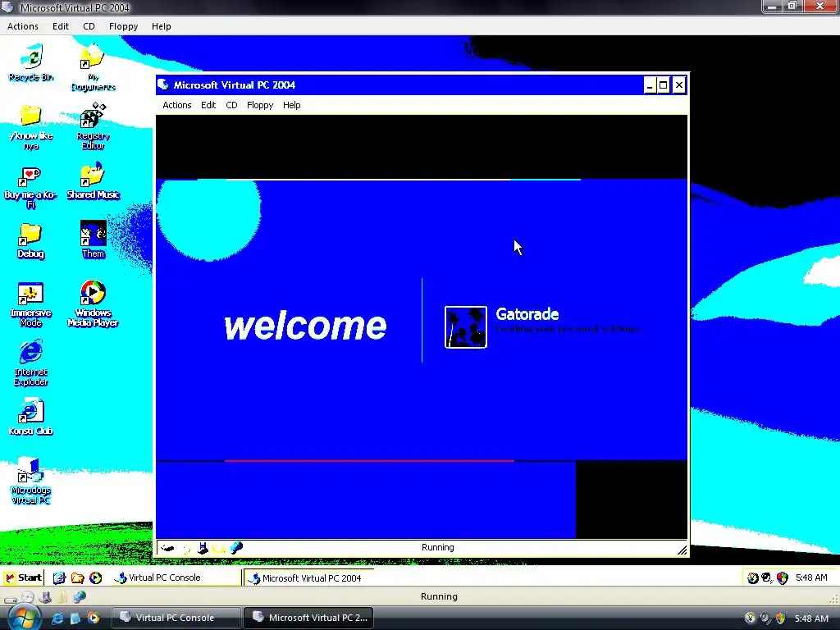The width and height of the screenshot is (840, 630).
Task: Select Virtual PC Console in guest taskbar
Action: (x=177, y=577)
